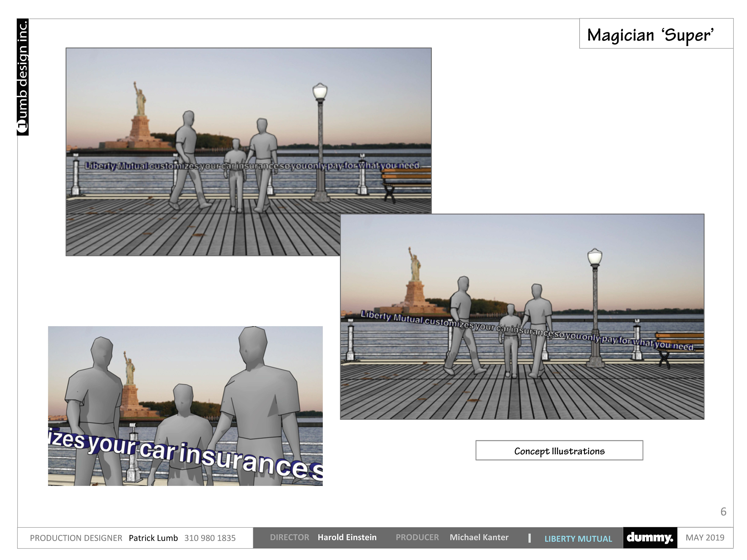Click the Statue of Liberty in right illustration
The width and height of the screenshot is (747, 560).
click(415, 273)
